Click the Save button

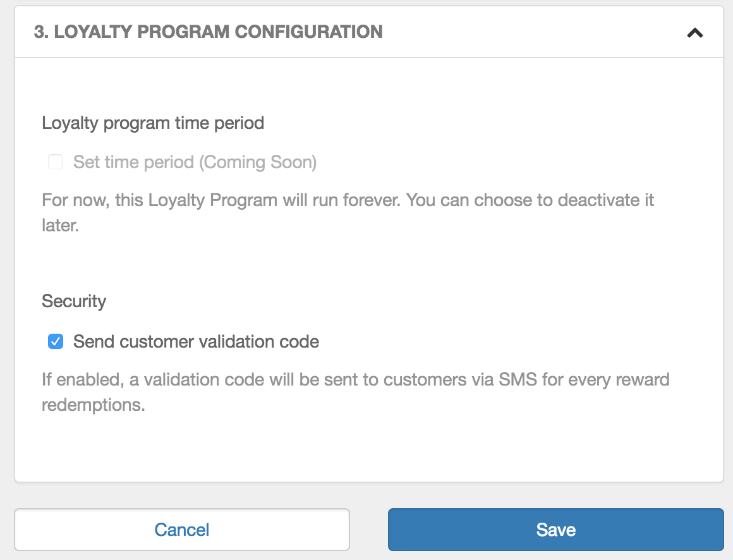click(x=556, y=530)
